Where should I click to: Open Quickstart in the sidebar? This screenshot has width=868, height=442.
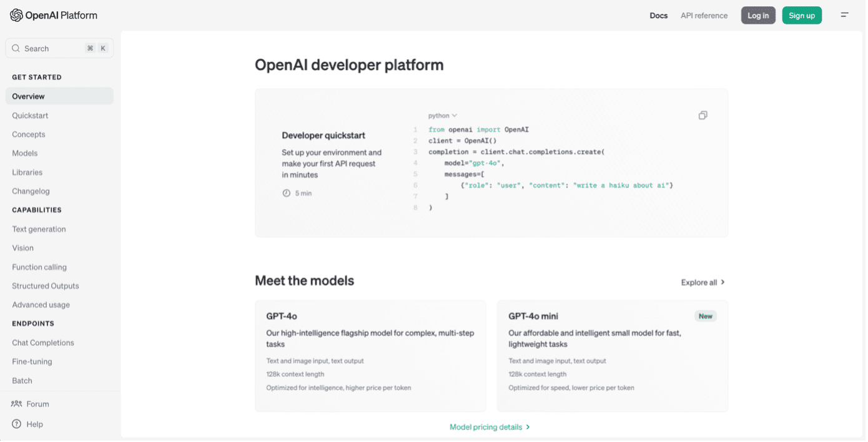30,115
